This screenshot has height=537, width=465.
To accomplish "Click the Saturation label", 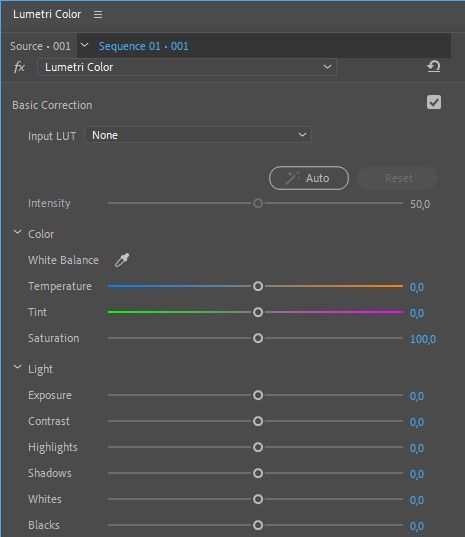I will (54, 338).
